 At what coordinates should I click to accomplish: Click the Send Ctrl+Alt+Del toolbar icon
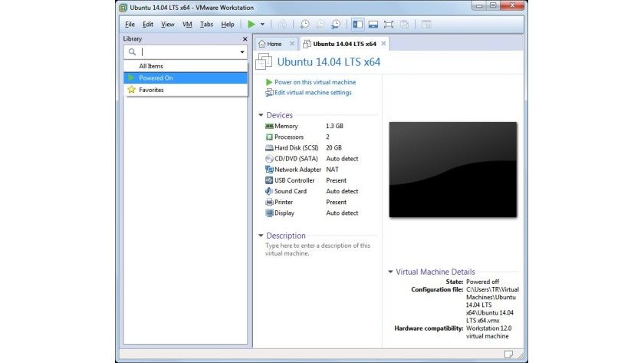(x=282, y=25)
